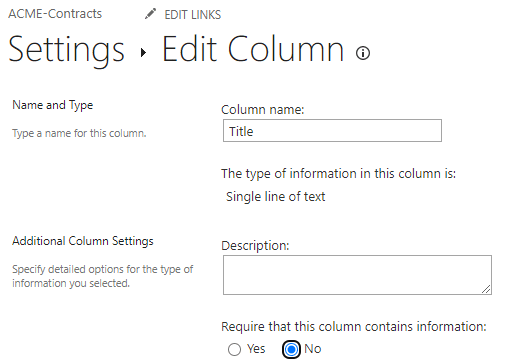This screenshot has width=522, height=363.
Task: Select Yes to require column information
Action: [234, 349]
